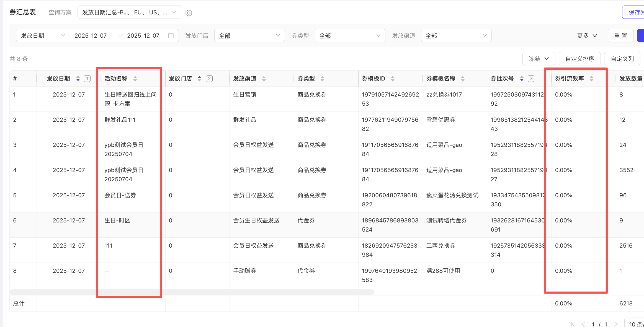Screen dimensions: 644x327
Task: Sort by 券类型 column arrows
Action: (x=322, y=79)
